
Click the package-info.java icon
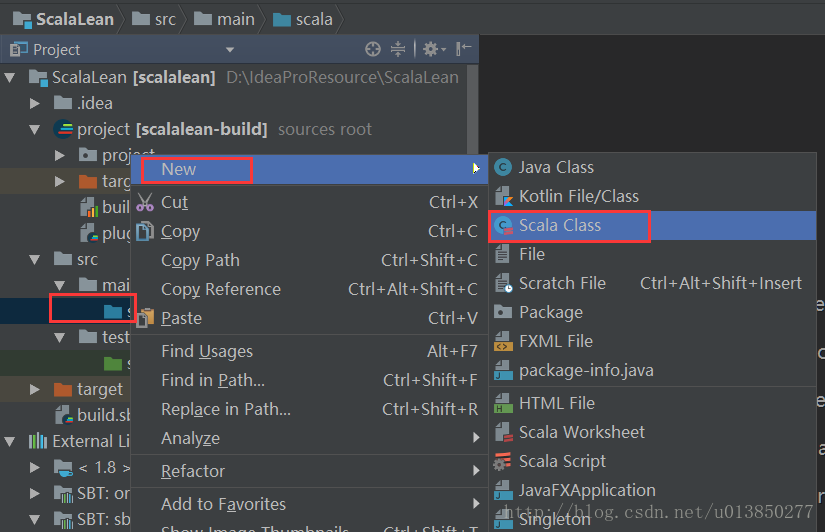[504, 370]
